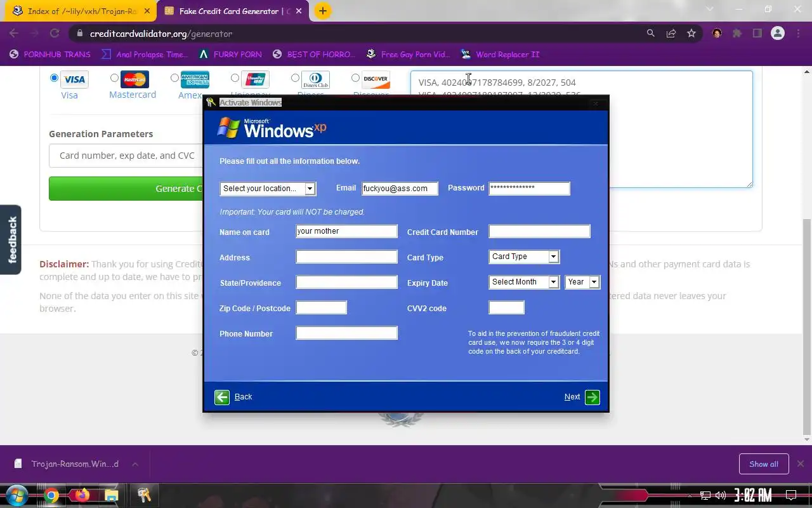
Task: Open the Select Month dropdown
Action: (x=524, y=282)
